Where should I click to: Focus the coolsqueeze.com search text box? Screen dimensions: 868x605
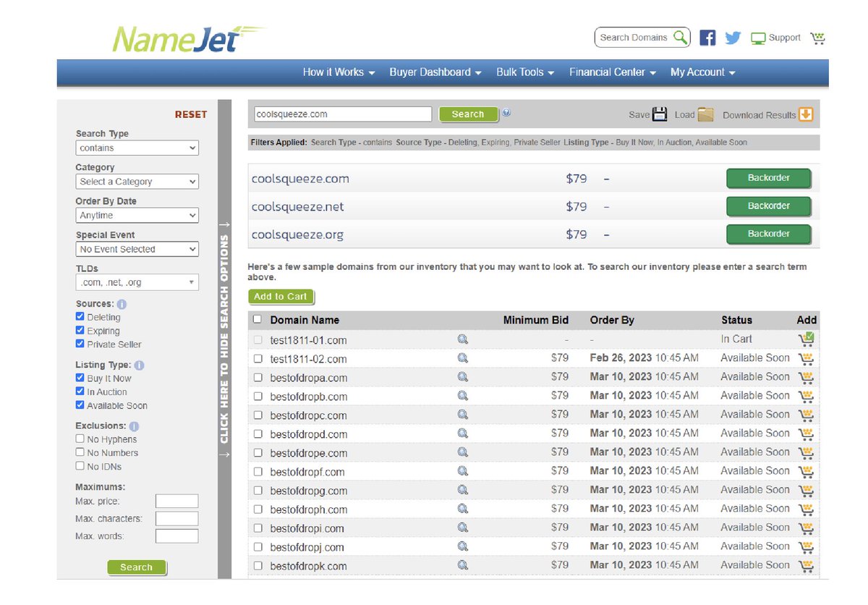tap(343, 114)
